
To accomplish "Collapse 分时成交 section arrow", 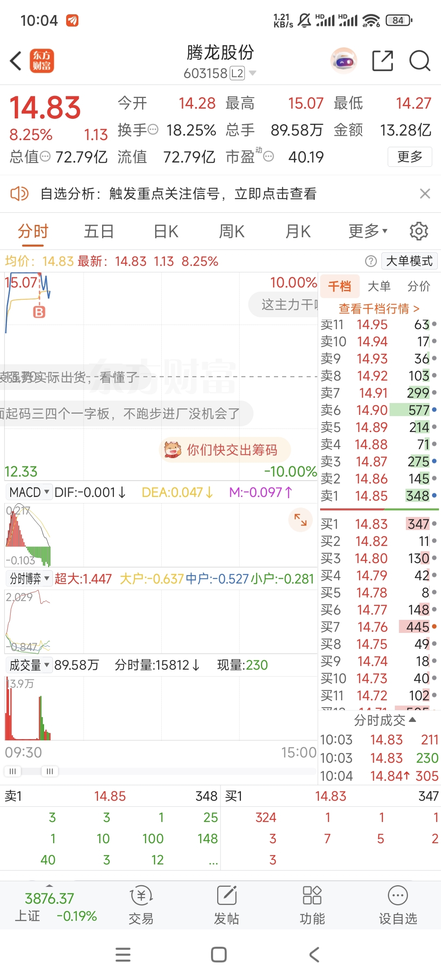I will click(x=412, y=720).
